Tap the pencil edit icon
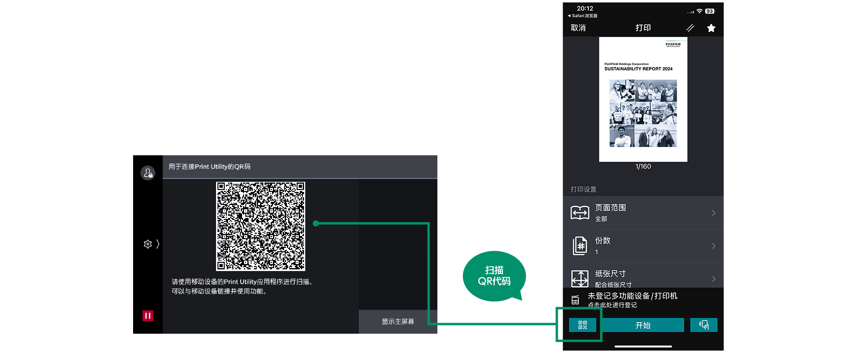Screen dimensions: 868x353 click(690, 28)
